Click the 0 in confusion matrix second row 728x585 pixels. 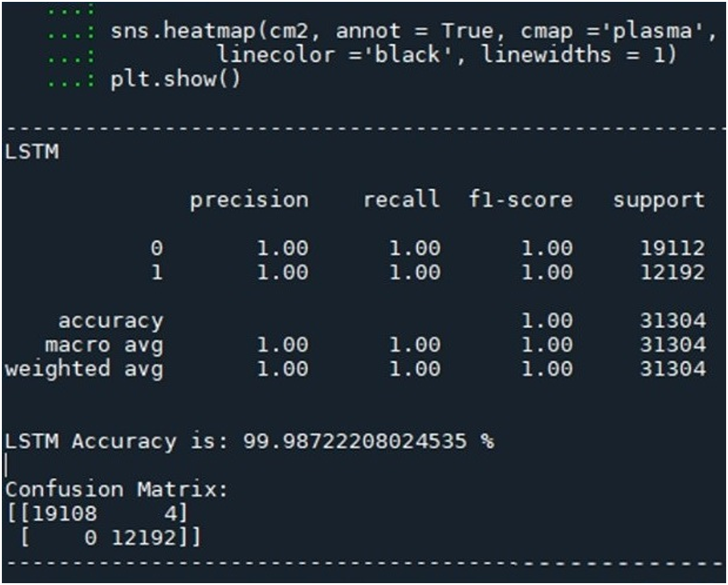click(x=90, y=538)
